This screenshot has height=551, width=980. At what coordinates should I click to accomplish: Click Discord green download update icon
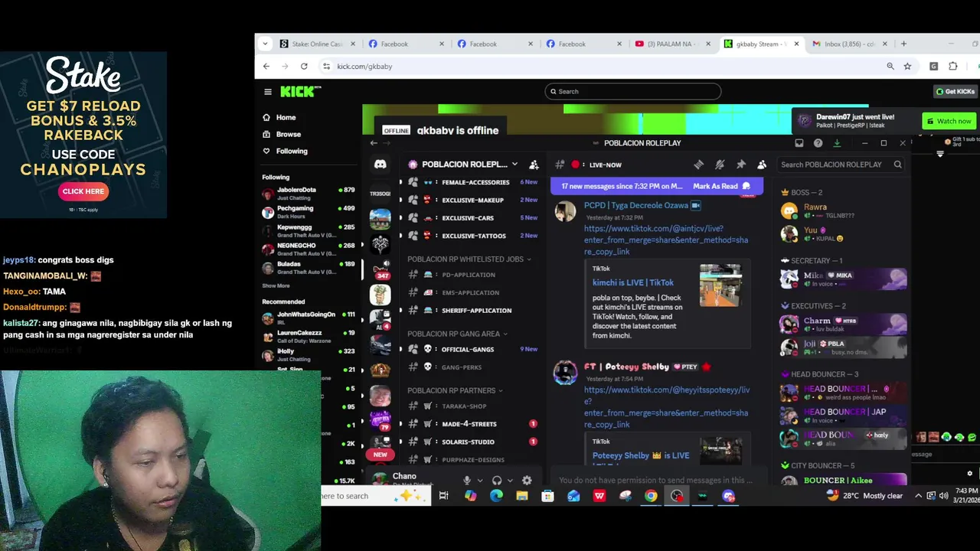point(837,143)
